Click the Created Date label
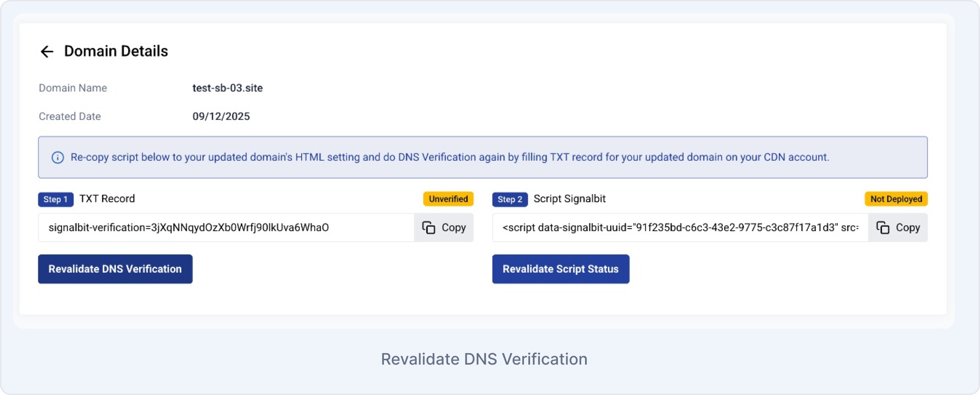980x395 pixels. [70, 116]
